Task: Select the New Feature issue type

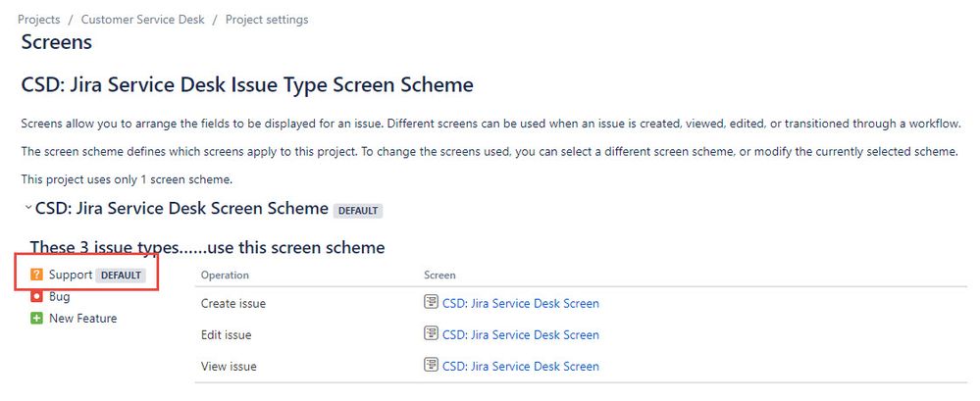Action: [83, 319]
